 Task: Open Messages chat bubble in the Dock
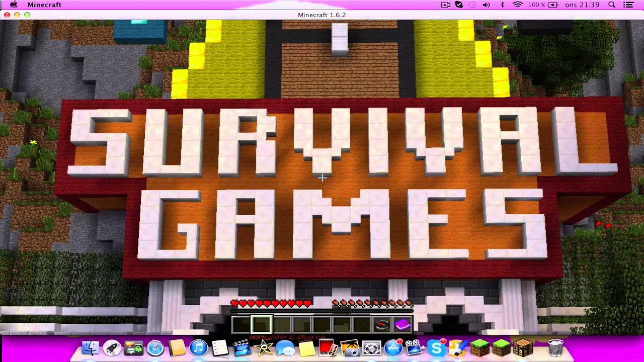[x=285, y=348]
